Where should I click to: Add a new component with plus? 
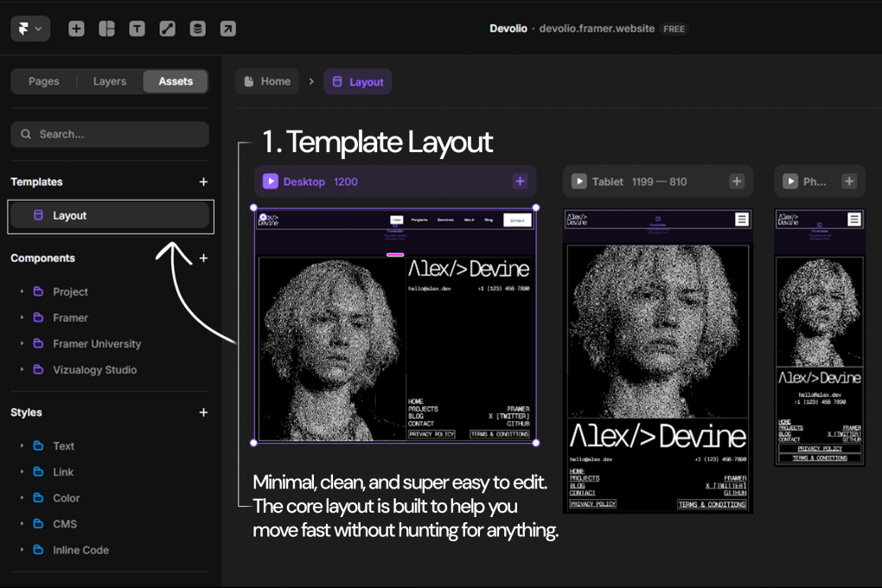(203, 258)
